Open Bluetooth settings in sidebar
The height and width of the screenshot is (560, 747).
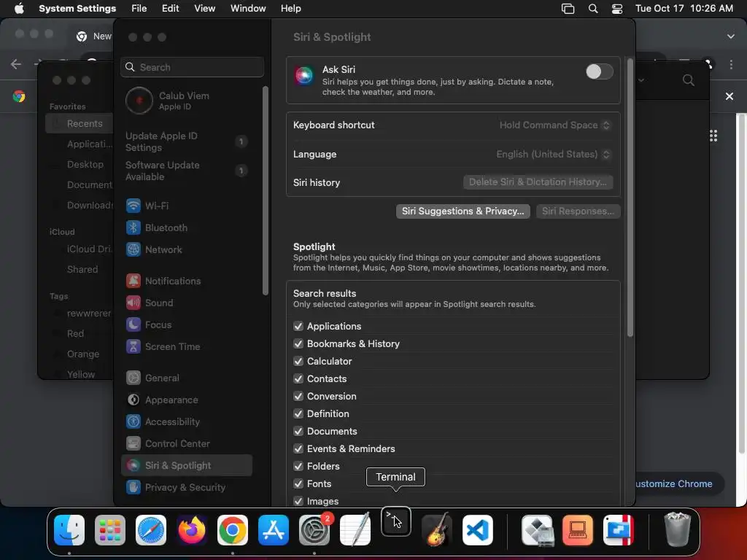[187, 227]
